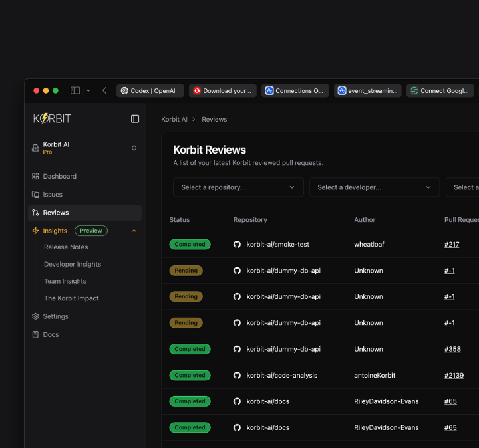Image resolution: width=479 pixels, height=448 pixels.
Task: Open pull request #358 link
Action: coord(452,349)
